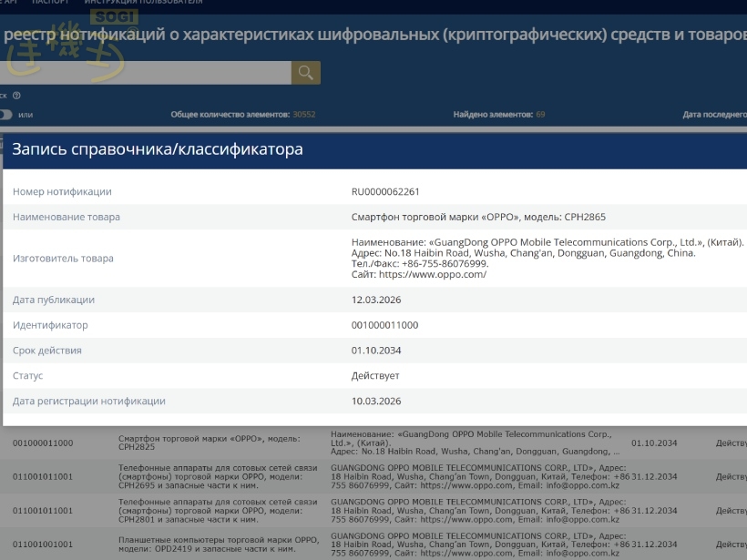Click product name value with model CPH2865
The width and height of the screenshot is (747, 560).
478,217
